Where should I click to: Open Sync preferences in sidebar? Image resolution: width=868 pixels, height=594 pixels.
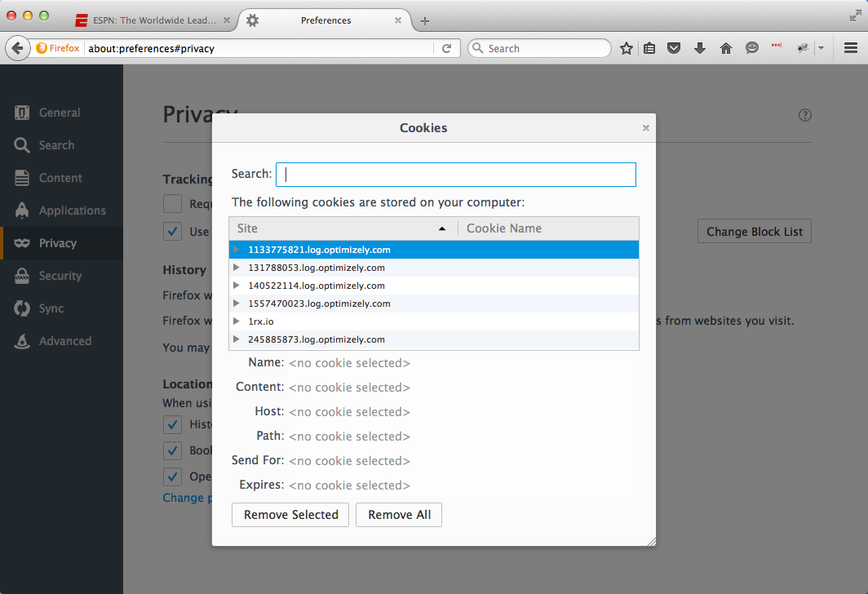click(61, 308)
